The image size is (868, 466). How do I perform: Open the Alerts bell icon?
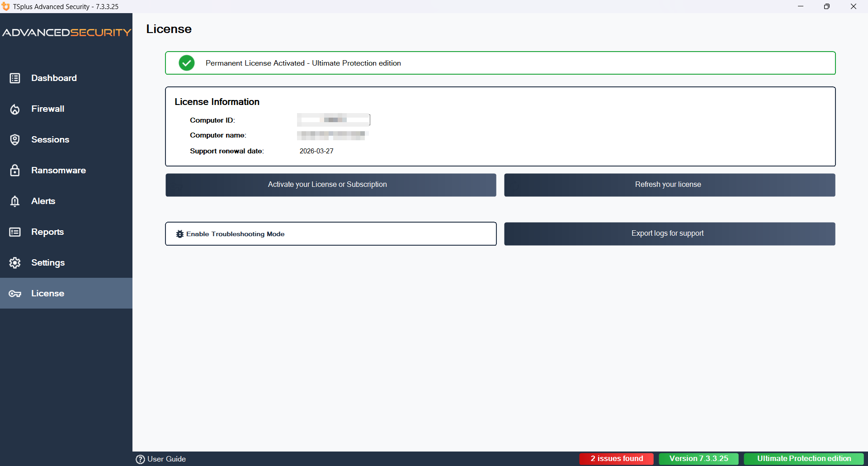[x=15, y=201]
